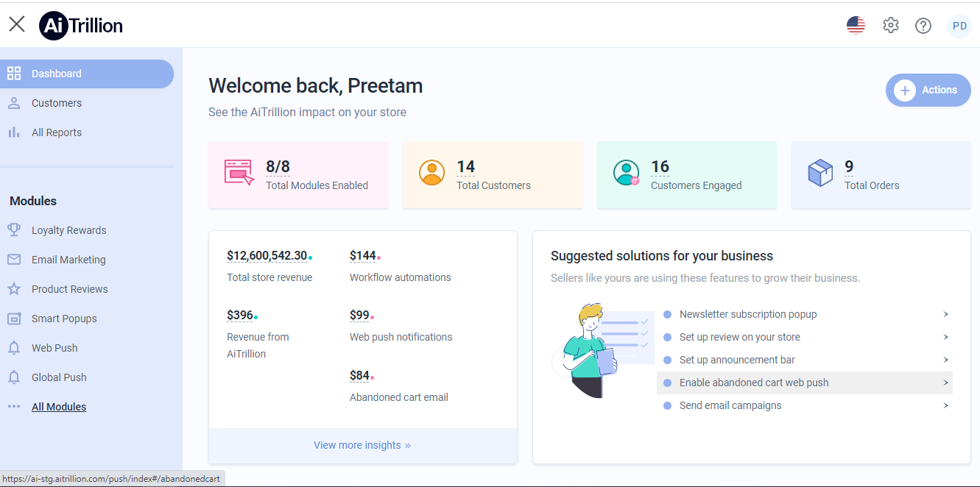Expand arrow beside Enable abandoned cart web push
980x487 pixels.
(x=945, y=383)
